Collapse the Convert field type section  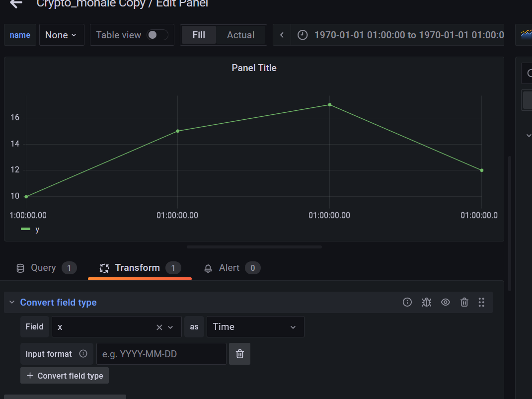point(12,302)
